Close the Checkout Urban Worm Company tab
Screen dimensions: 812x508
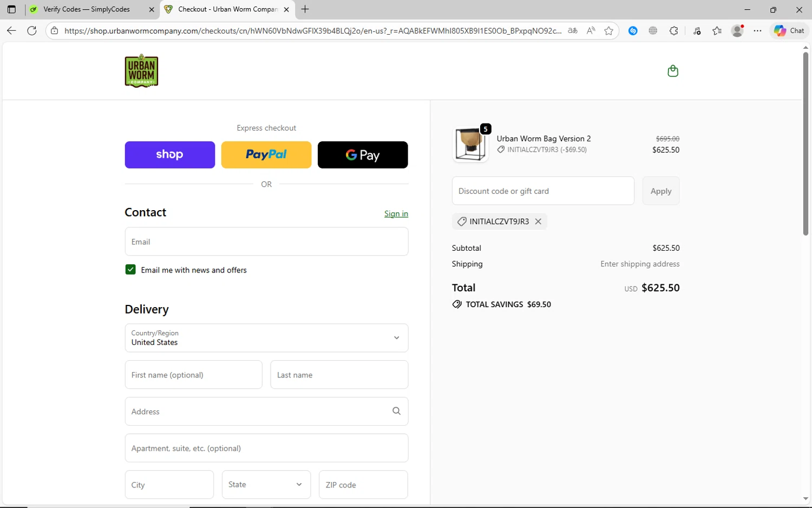coord(286,9)
